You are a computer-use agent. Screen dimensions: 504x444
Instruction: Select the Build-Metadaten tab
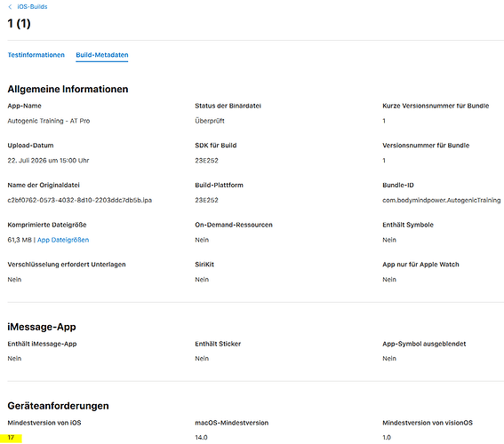coord(102,55)
